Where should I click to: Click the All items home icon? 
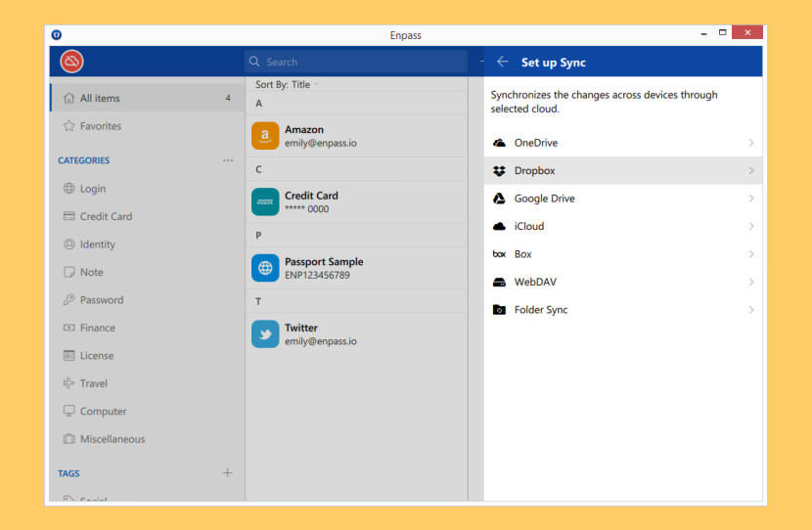tap(68, 98)
